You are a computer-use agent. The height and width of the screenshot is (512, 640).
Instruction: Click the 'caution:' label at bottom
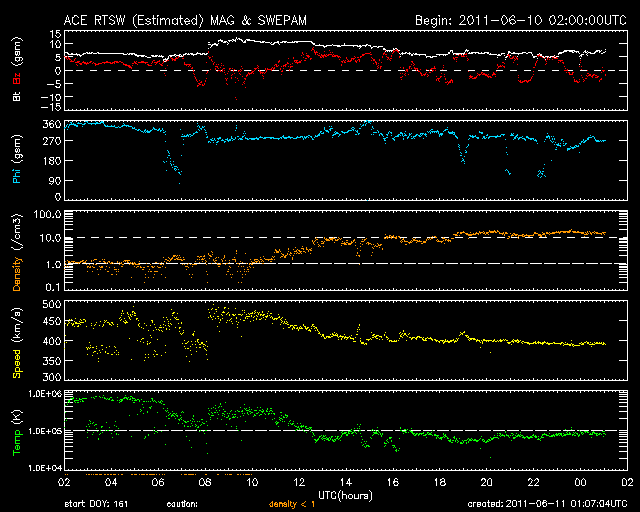[x=182, y=504]
